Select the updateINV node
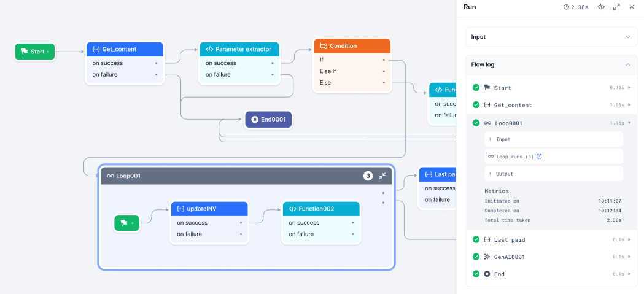The height and width of the screenshot is (294, 644). (209, 209)
